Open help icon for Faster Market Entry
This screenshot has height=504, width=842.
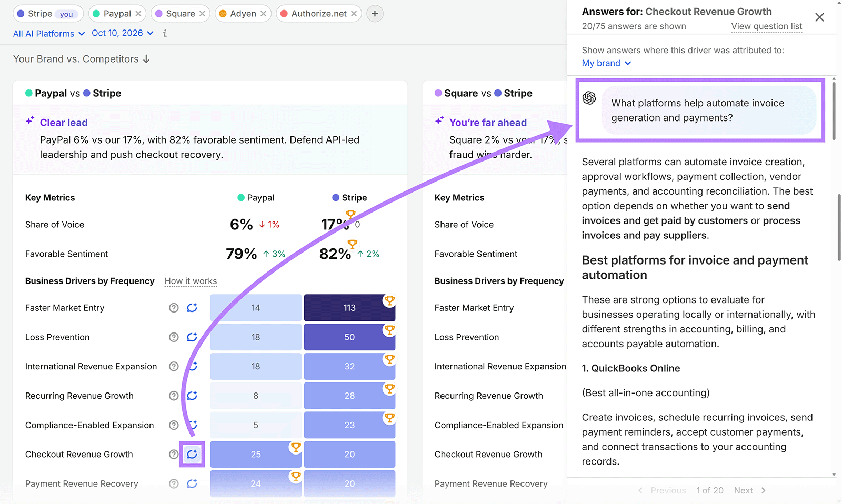pyautogui.click(x=174, y=308)
